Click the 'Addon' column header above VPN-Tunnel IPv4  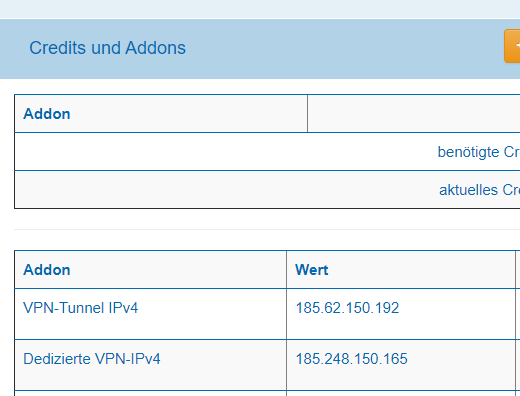coord(47,270)
